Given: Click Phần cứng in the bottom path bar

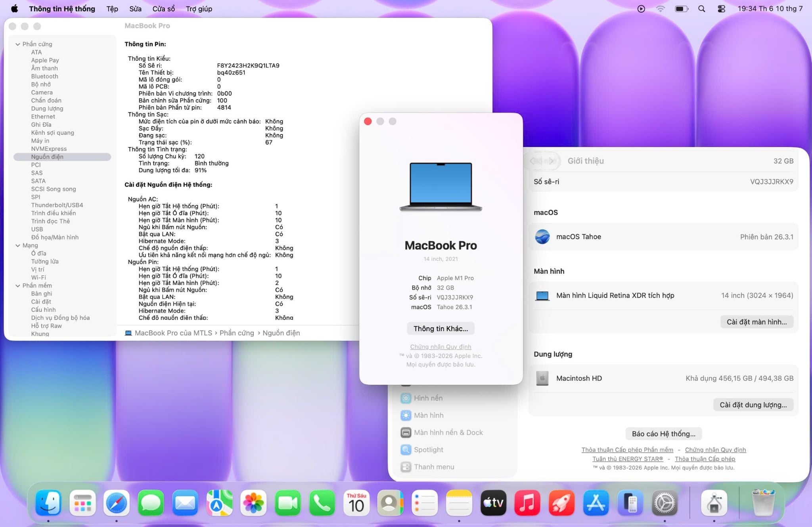Looking at the screenshot, I should [237, 333].
